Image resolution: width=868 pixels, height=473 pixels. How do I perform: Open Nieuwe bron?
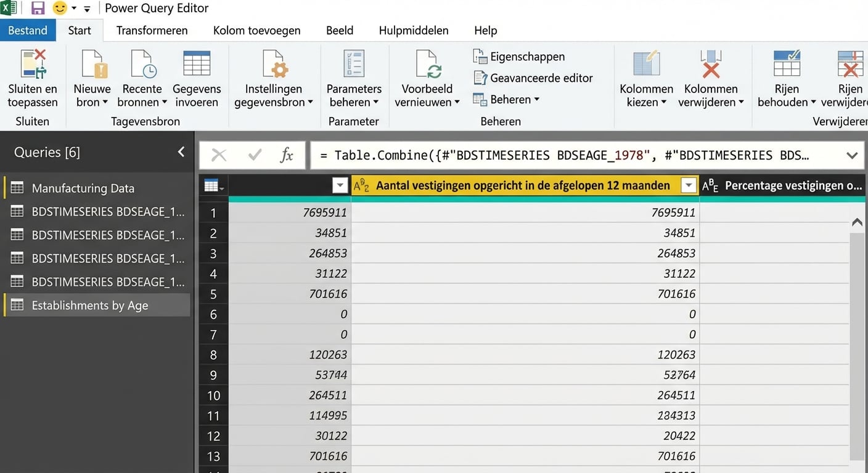(x=91, y=80)
